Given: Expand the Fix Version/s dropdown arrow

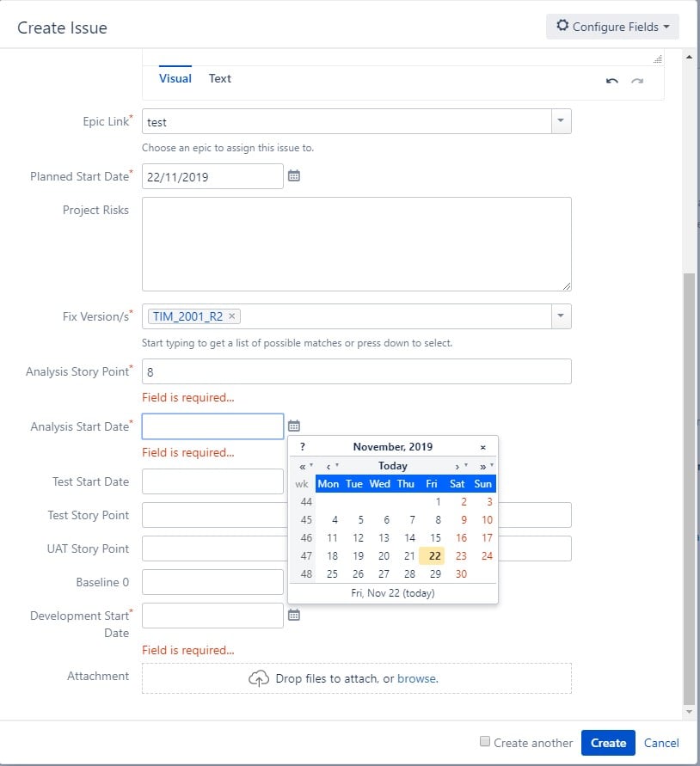Looking at the screenshot, I should (x=562, y=316).
